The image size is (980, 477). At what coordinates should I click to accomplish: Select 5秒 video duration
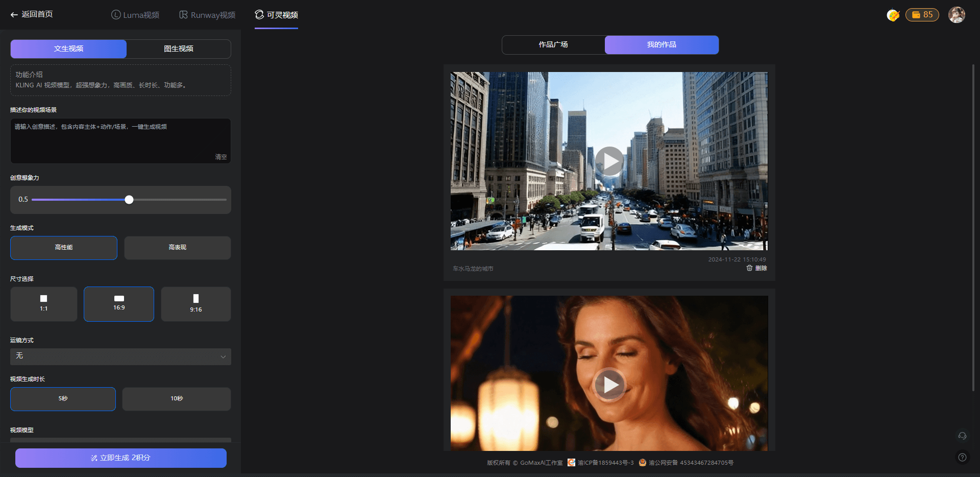63,399
